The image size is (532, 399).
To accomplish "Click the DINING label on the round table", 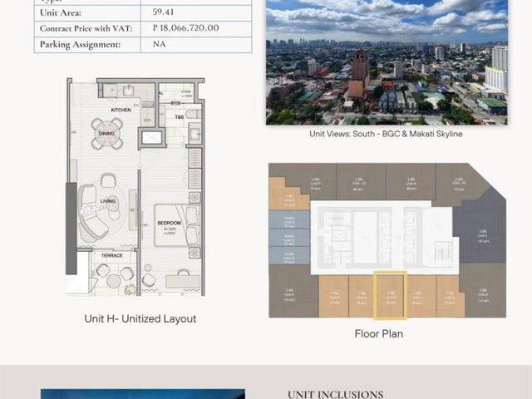I will (x=106, y=133).
